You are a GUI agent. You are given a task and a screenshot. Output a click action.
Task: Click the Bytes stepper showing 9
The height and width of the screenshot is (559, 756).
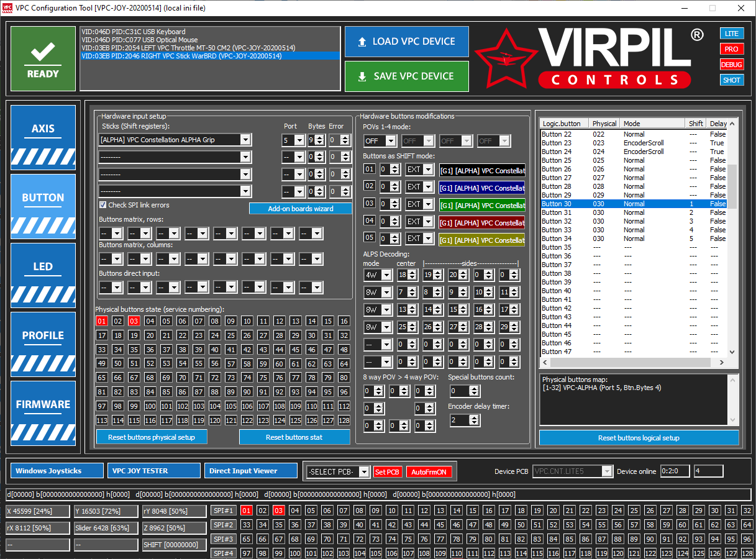tap(316, 140)
